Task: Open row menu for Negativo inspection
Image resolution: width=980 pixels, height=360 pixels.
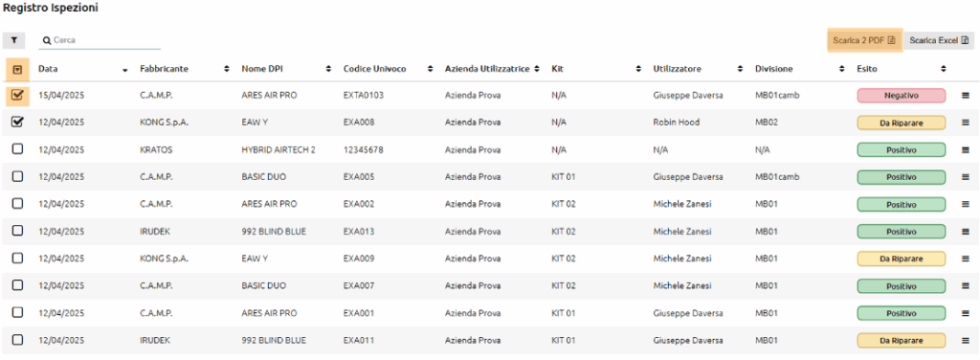Action: (x=965, y=96)
